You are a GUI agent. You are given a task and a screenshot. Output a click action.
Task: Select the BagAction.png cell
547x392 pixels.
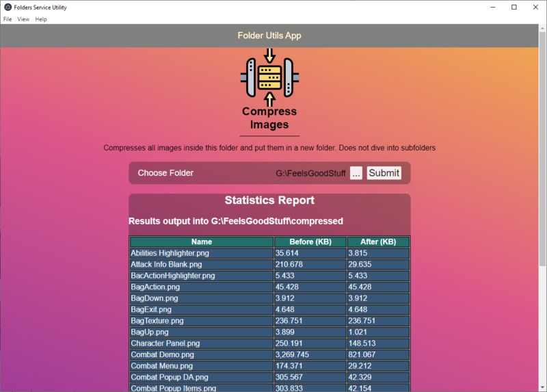pos(201,287)
